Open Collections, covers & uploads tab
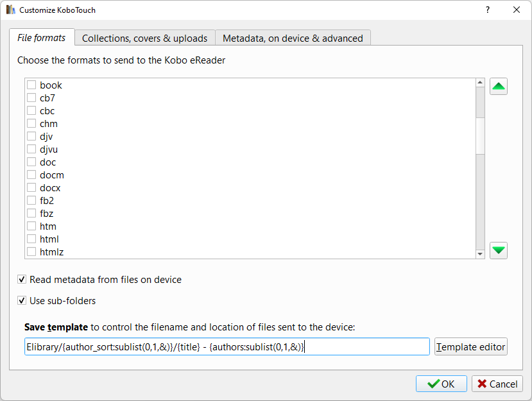The width and height of the screenshot is (532, 401). tap(145, 38)
